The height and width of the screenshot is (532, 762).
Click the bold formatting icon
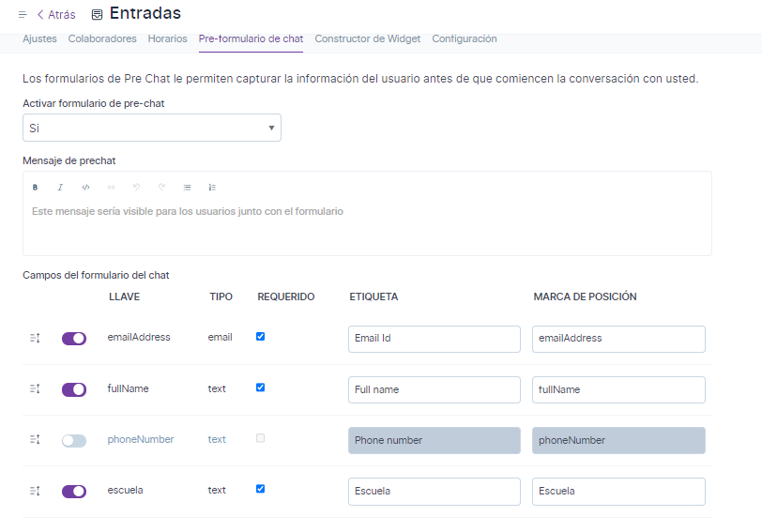click(x=35, y=188)
